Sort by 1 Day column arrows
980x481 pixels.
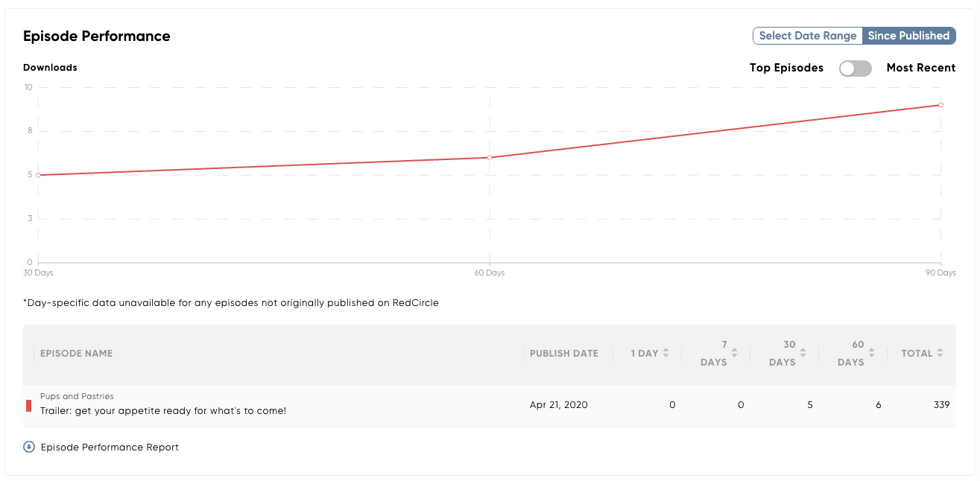pos(666,353)
